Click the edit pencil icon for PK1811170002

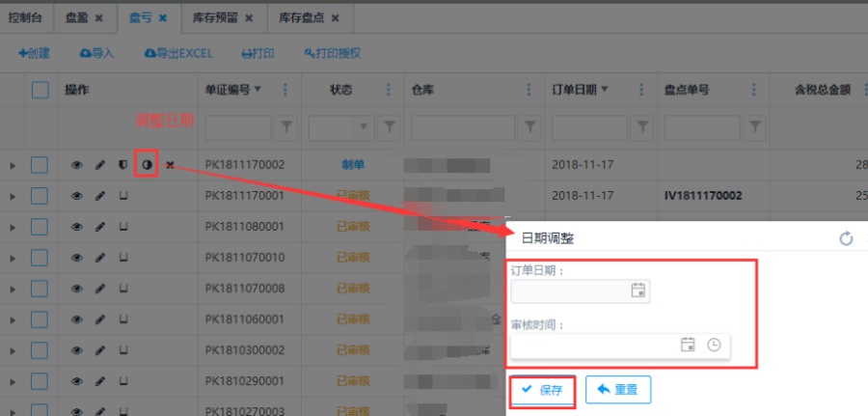[100, 165]
